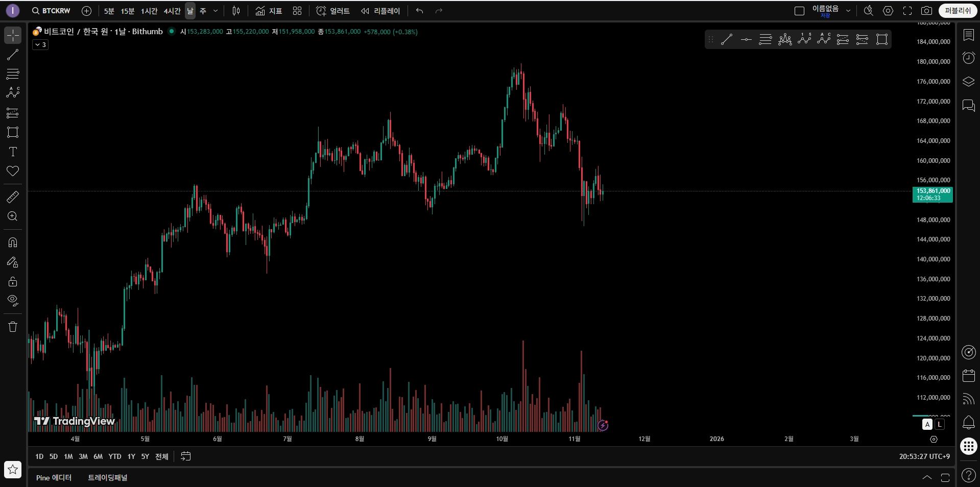Viewport: 980px width, 487px height.
Task: Open the candlestick chart type menu
Action: pyautogui.click(x=236, y=11)
